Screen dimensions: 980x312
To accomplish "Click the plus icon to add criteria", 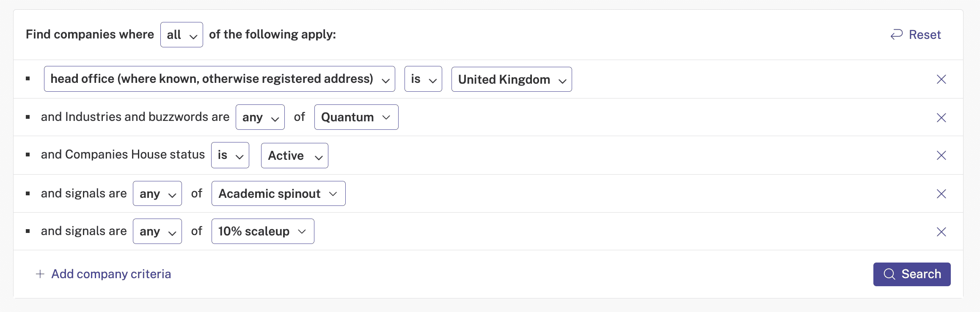I will (x=40, y=274).
